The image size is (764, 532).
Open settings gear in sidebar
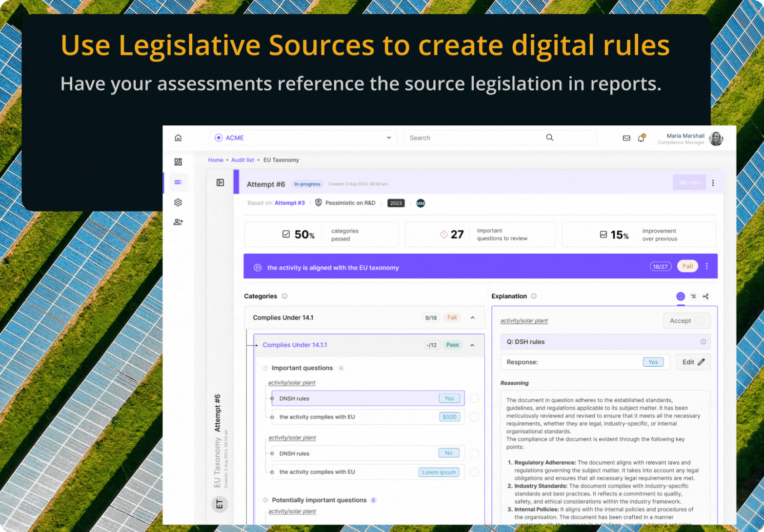pos(178,202)
